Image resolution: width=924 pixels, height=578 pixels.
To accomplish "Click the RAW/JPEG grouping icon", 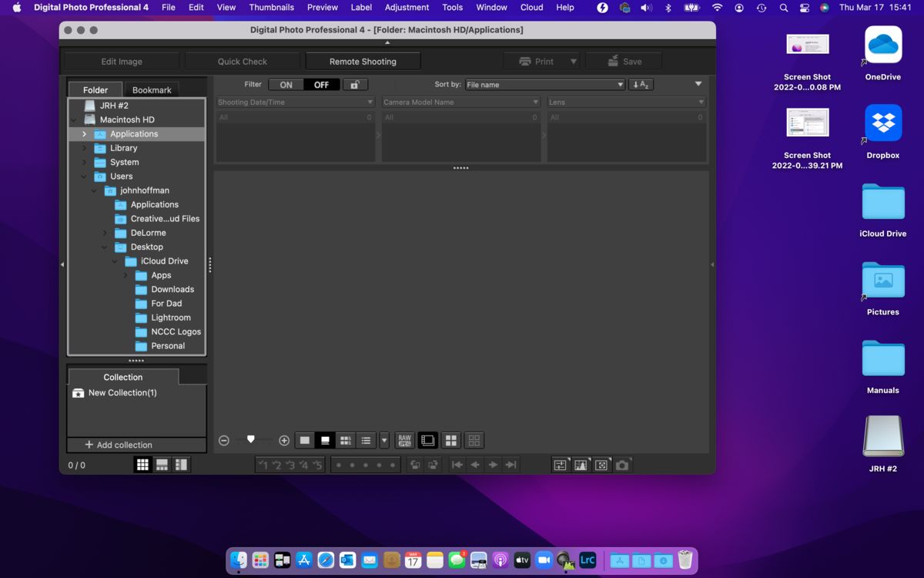I will pyautogui.click(x=405, y=441).
